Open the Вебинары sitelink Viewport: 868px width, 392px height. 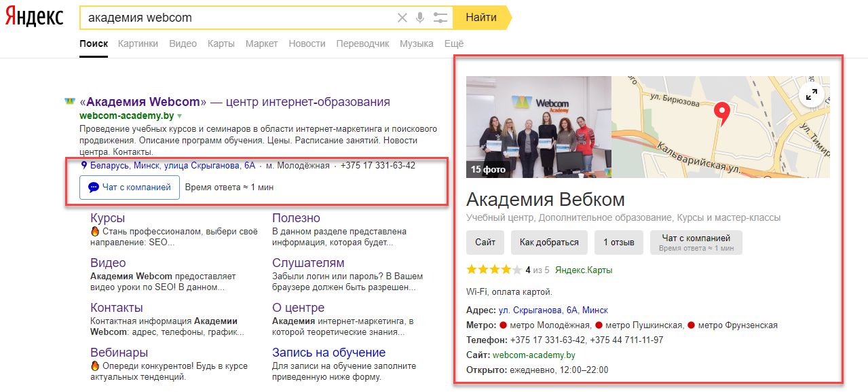(119, 353)
